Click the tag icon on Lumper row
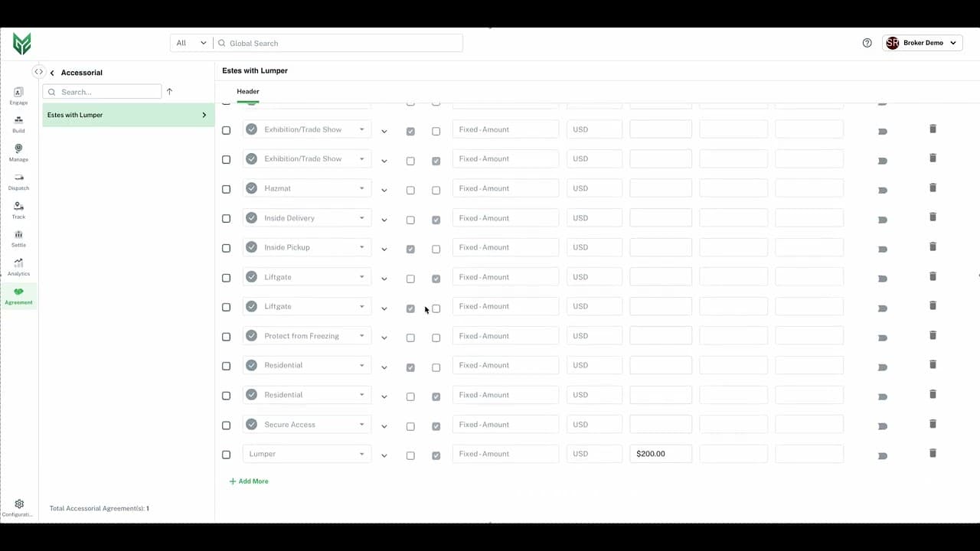The height and width of the screenshot is (551, 980). 882,456
